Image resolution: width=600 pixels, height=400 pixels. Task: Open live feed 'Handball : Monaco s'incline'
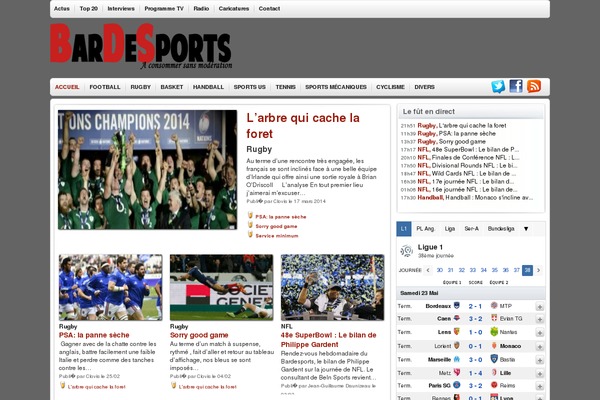489,198
